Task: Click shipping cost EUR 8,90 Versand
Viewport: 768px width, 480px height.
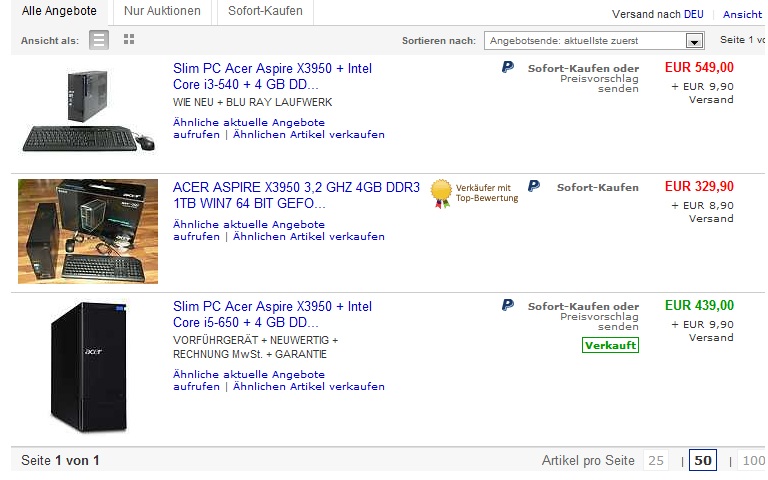Action: (x=702, y=212)
